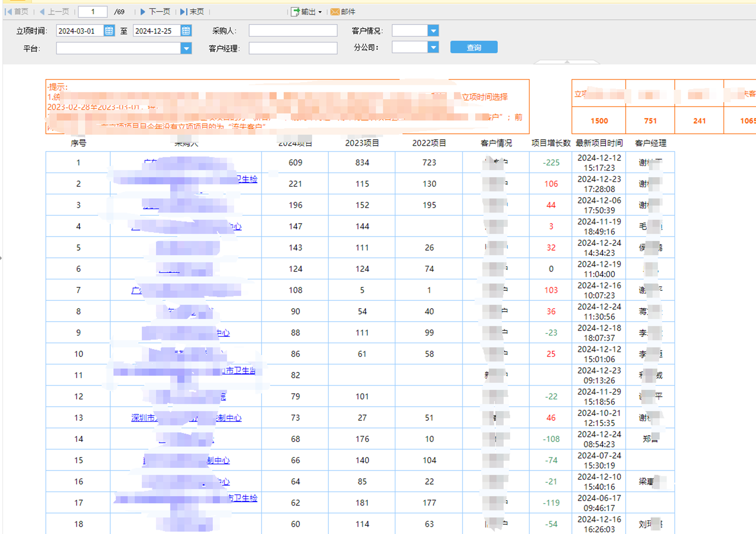Image resolution: width=756 pixels, height=534 pixels.
Task: Expand the 平台 dropdown
Action: (186, 48)
